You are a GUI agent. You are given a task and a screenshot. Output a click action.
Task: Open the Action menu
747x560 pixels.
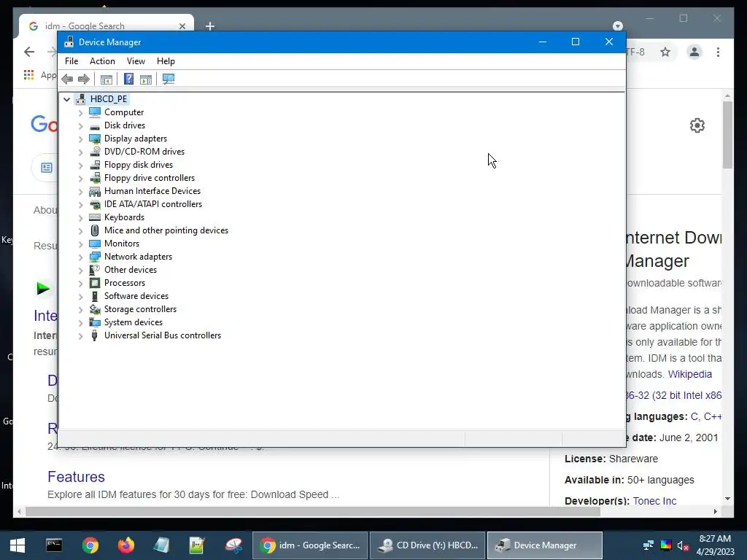pyautogui.click(x=102, y=61)
